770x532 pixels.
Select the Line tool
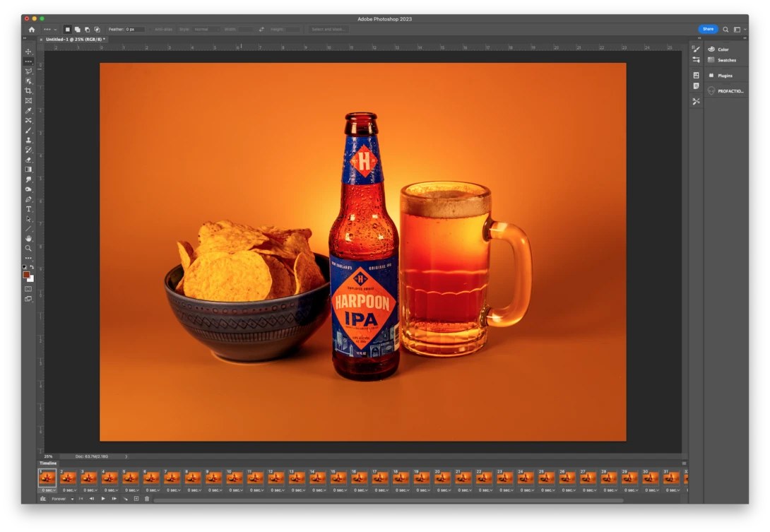click(x=28, y=229)
